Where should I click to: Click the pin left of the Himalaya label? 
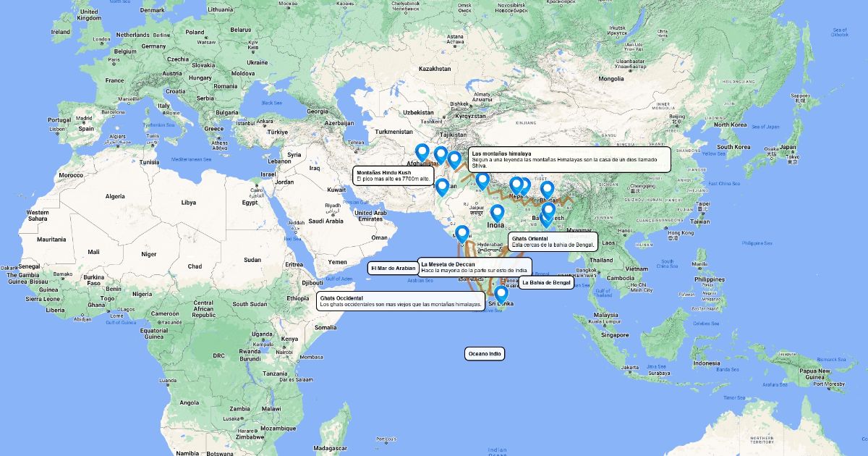pyautogui.click(x=454, y=160)
